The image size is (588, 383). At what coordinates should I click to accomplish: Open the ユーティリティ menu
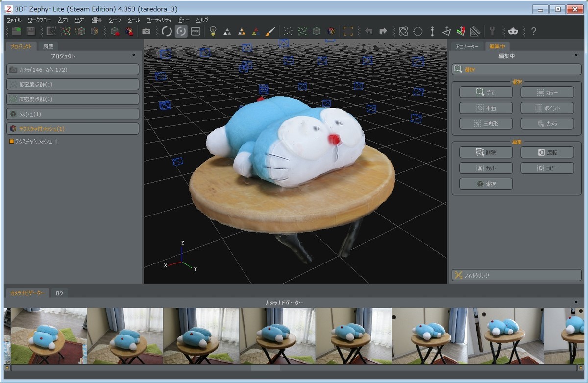[159, 20]
